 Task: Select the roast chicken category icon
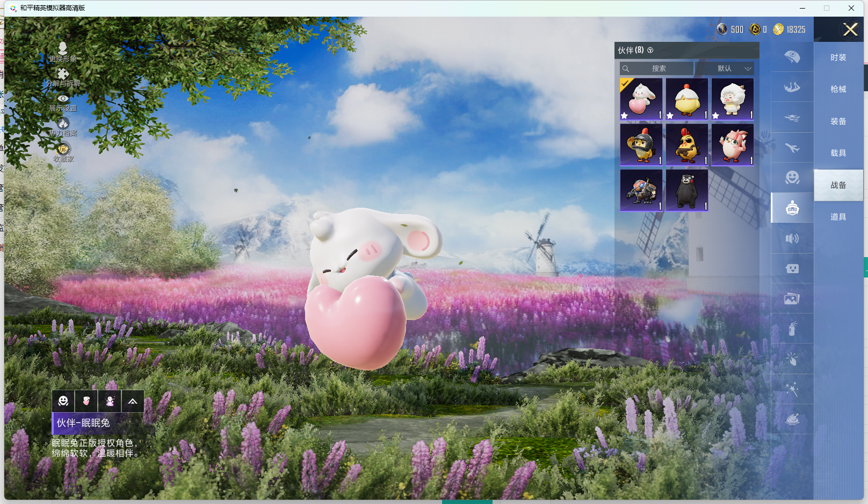point(792,419)
